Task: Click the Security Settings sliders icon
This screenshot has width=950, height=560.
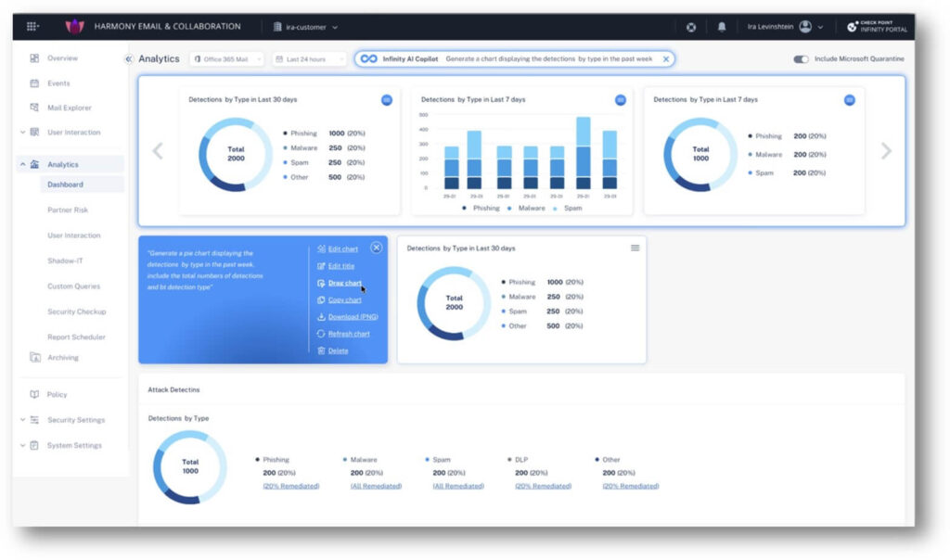Action: point(34,420)
